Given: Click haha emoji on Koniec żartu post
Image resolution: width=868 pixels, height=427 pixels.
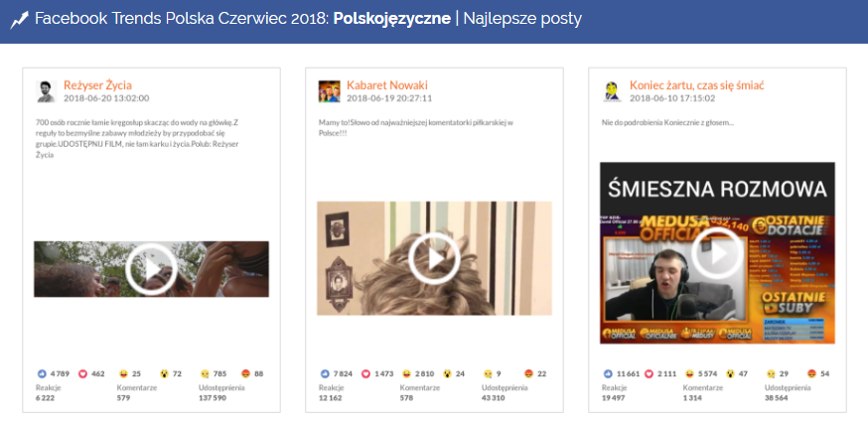Looking at the screenshot, I should pyautogui.click(x=690, y=373).
